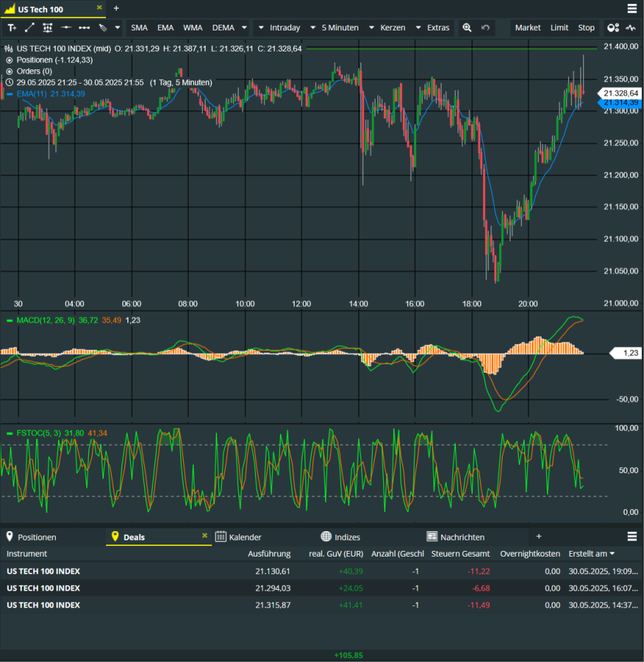Add a WMA indicator
Viewport: 644px width, 662px height.
tap(193, 28)
